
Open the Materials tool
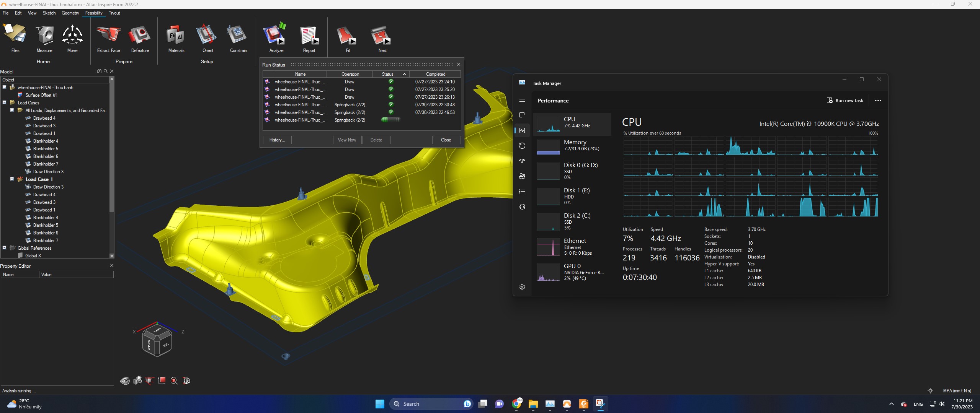pos(176,35)
